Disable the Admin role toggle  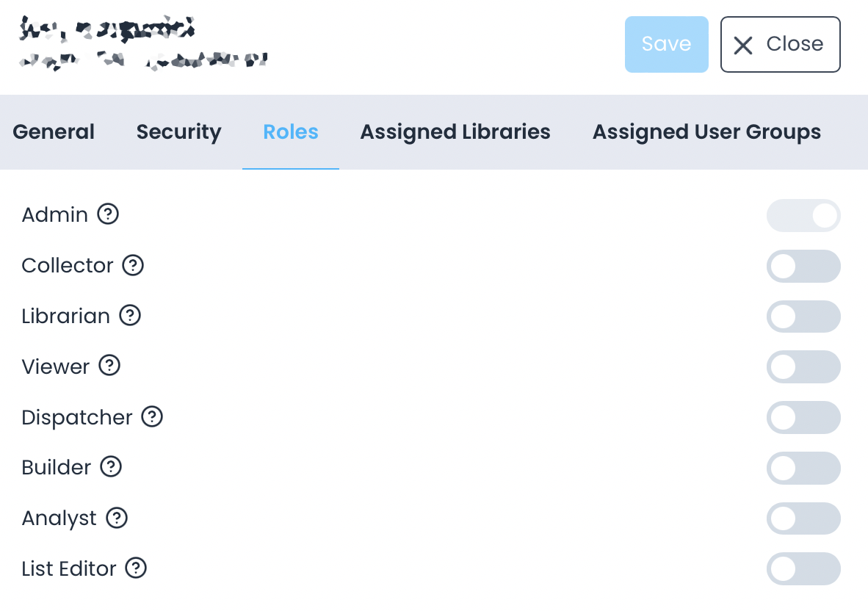803,215
